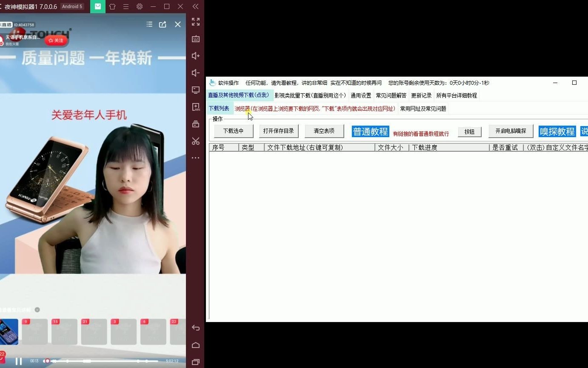This screenshot has width=588, height=368.
Task: Click 文件下载地址 column header
Action: coord(320,147)
